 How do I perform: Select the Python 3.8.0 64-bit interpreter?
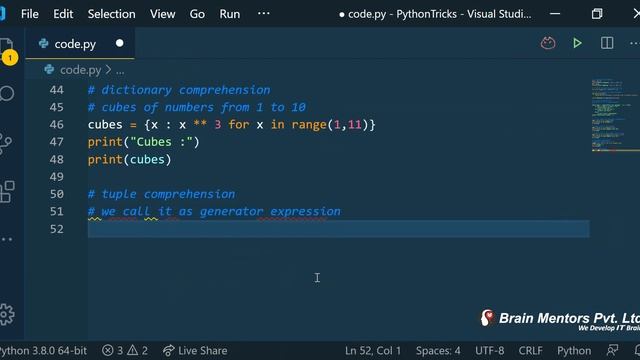[x=43, y=351]
